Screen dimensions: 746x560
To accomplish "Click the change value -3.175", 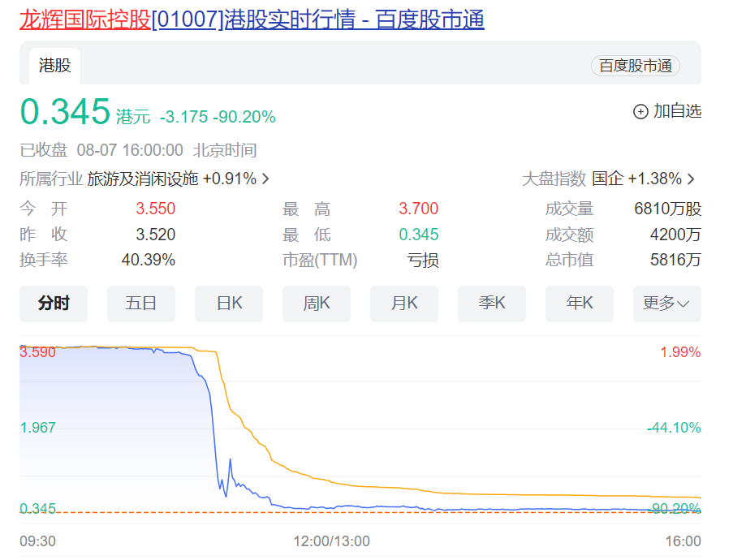I will pyautogui.click(x=184, y=117).
